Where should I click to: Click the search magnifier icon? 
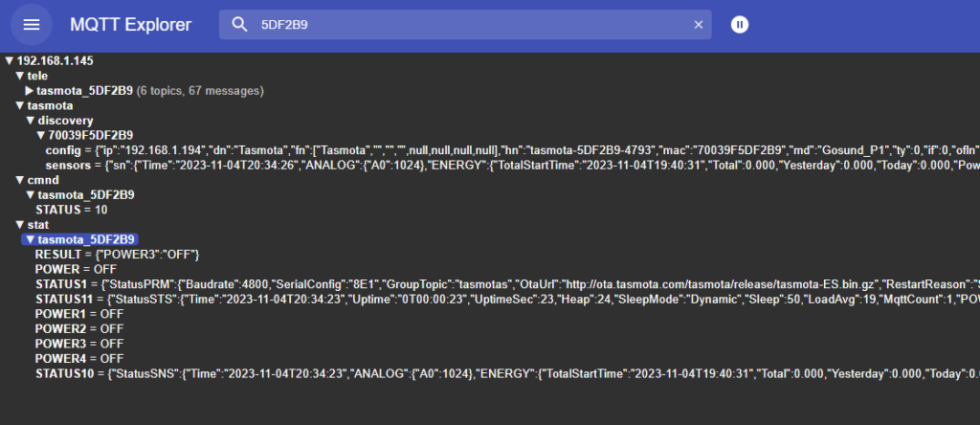click(x=239, y=25)
